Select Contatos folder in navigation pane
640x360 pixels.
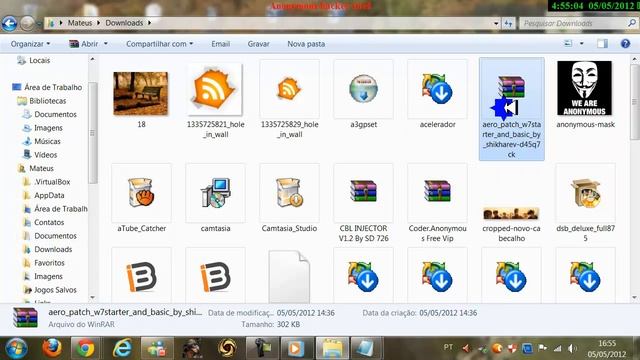(49, 222)
